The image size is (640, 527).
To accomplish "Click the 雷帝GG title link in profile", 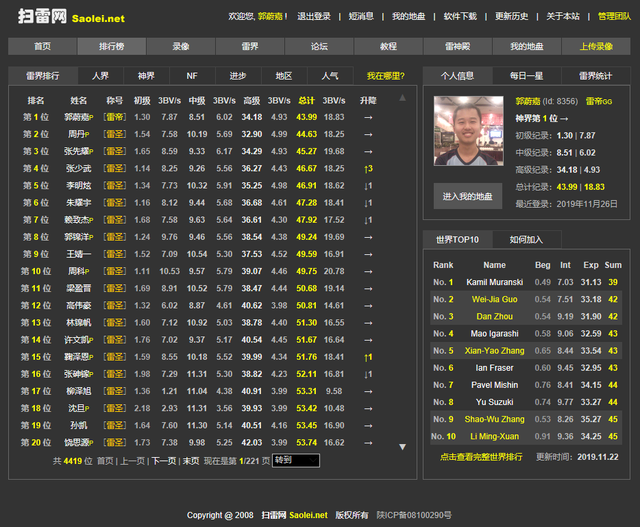I will click(599, 101).
